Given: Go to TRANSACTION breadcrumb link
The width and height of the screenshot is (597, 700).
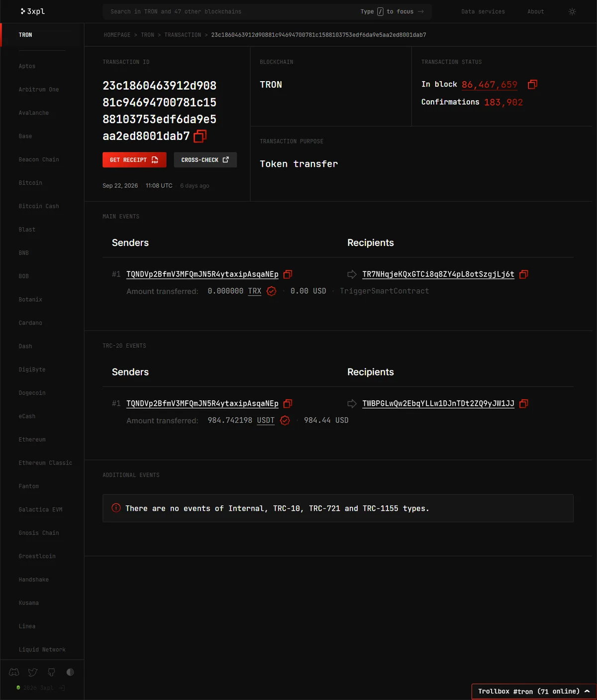Looking at the screenshot, I should pyautogui.click(x=183, y=35).
